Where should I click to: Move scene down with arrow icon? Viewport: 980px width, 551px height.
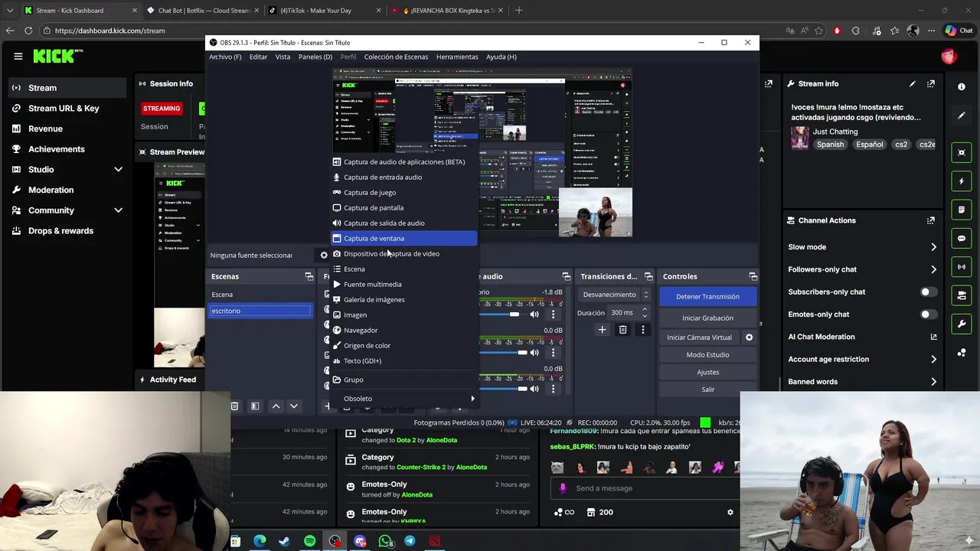pos(293,406)
